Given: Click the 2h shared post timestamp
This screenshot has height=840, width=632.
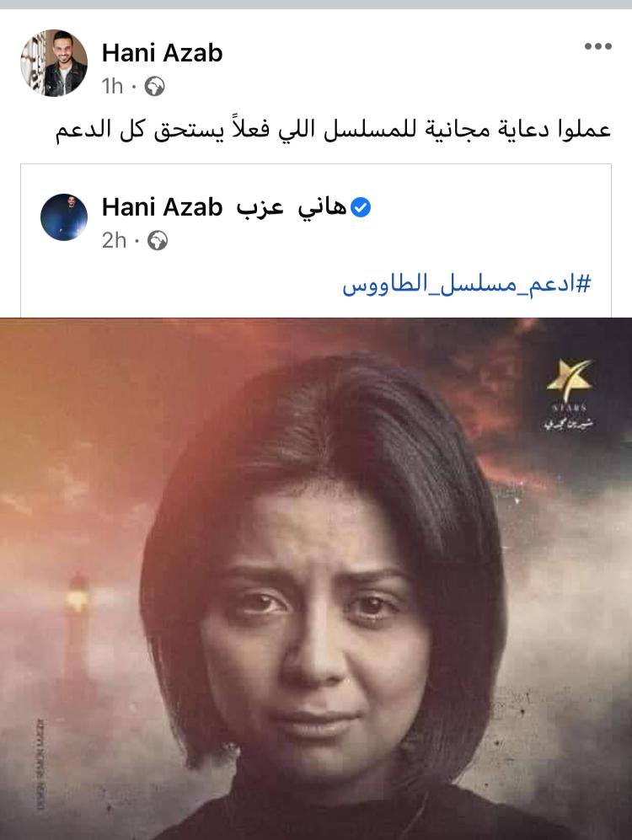Looking at the screenshot, I should coord(114,240).
